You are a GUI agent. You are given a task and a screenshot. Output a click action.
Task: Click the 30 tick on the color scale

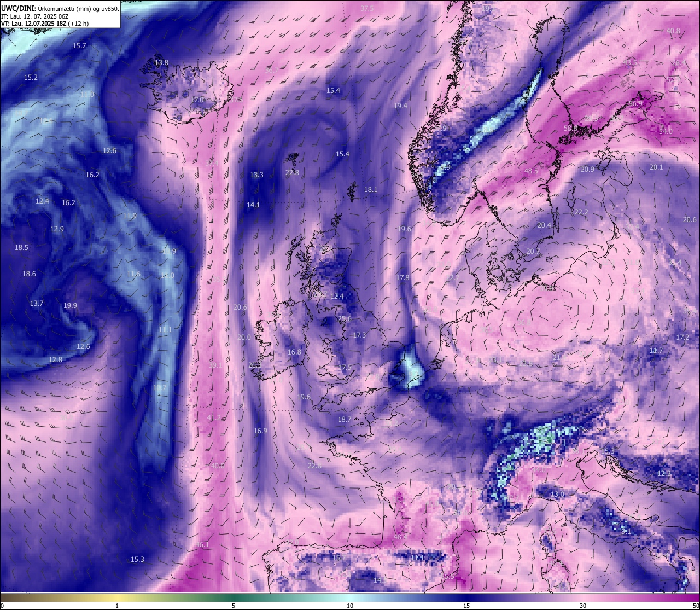pos(583,606)
